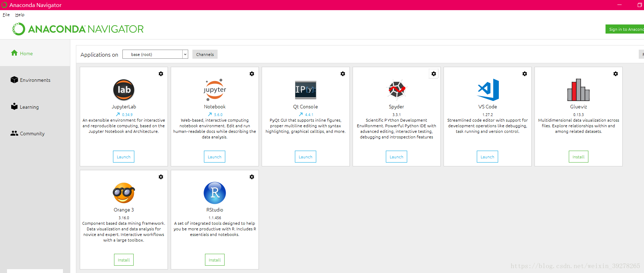
Task: Click the JupyterLab title text
Action: click(124, 107)
